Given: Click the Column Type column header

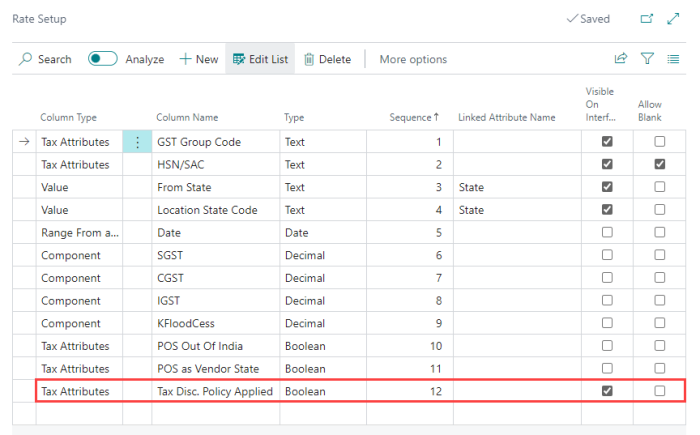Looking at the screenshot, I should tap(68, 117).
